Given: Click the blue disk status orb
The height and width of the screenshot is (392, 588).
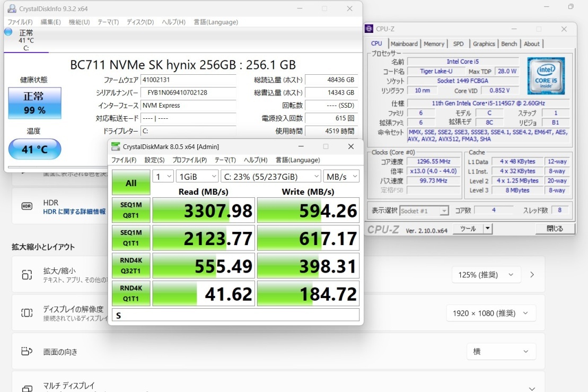Looking at the screenshot, I should (x=8, y=32).
